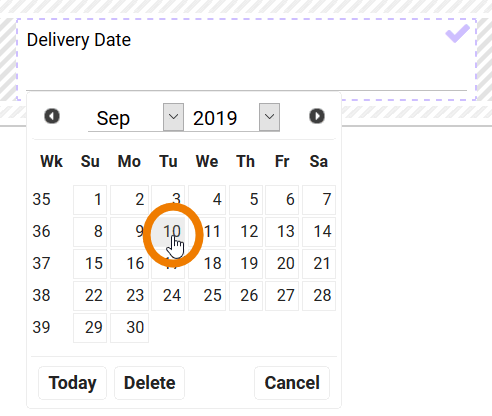Image resolution: width=492 pixels, height=416 pixels.
Task: Select day 22 in week 38
Action: point(90,296)
